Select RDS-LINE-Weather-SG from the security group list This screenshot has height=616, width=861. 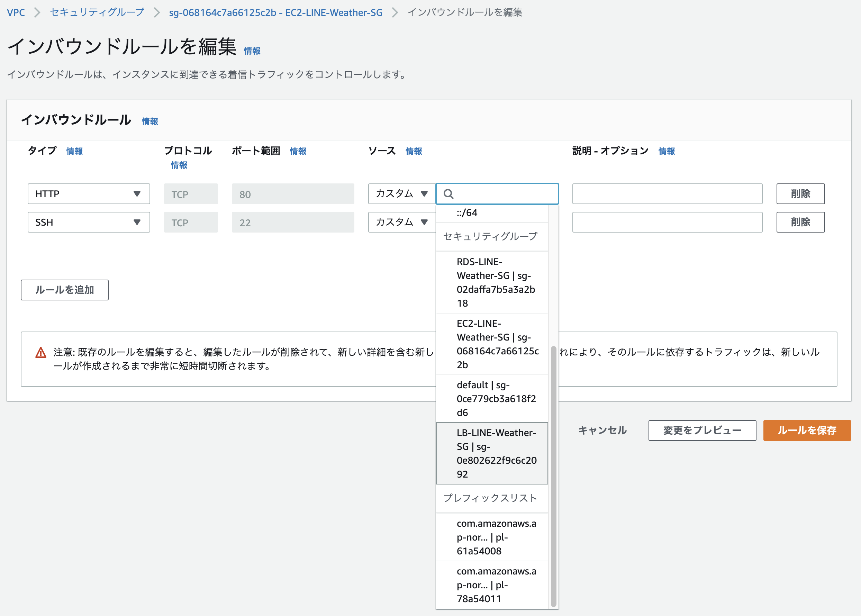point(492,282)
